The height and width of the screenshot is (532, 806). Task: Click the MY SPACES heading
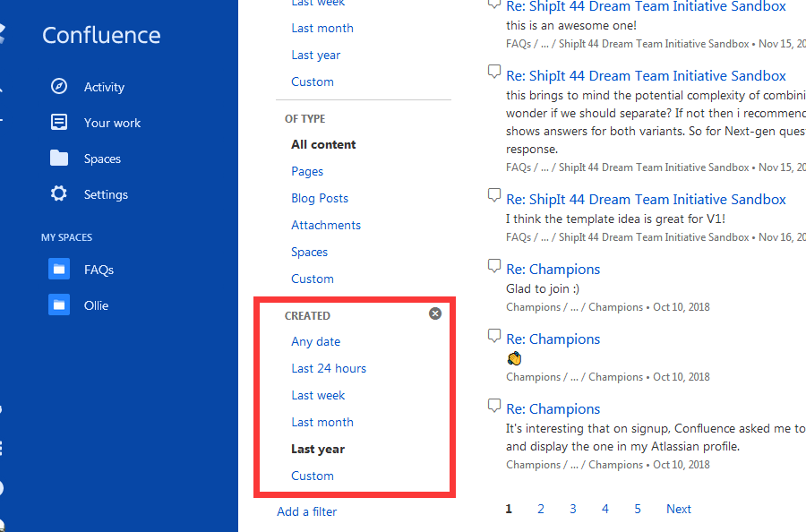[67, 237]
